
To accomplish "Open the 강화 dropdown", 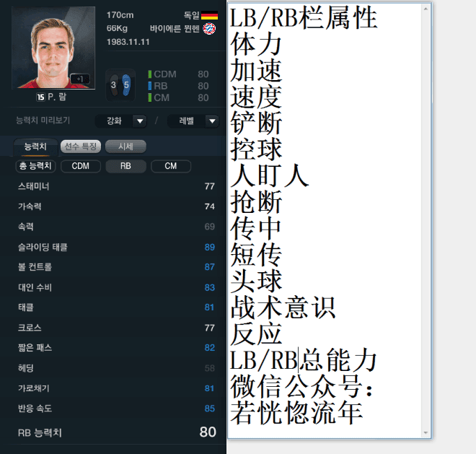I will pos(121,121).
